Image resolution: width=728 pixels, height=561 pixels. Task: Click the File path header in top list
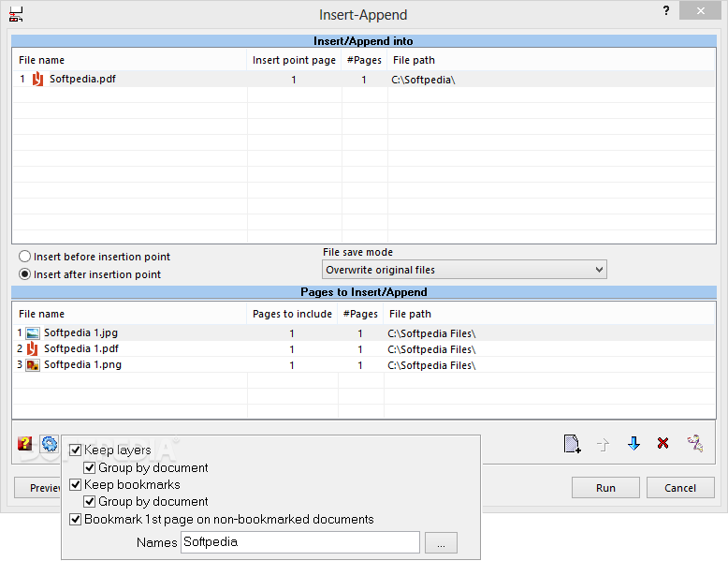551,61
